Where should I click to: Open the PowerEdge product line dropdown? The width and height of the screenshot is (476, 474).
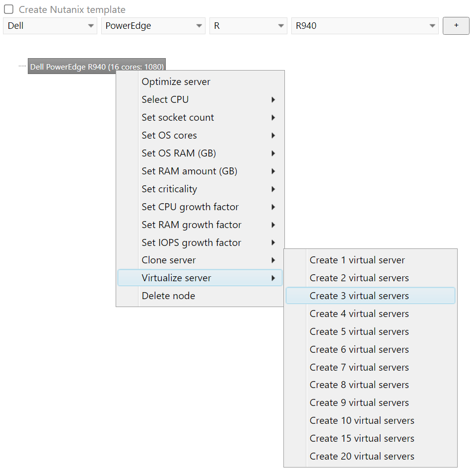click(153, 26)
